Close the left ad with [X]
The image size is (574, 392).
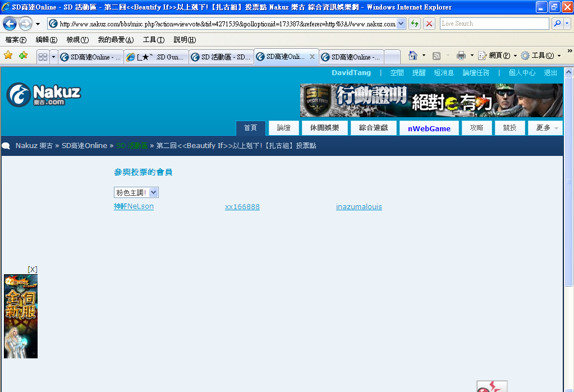[32, 270]
